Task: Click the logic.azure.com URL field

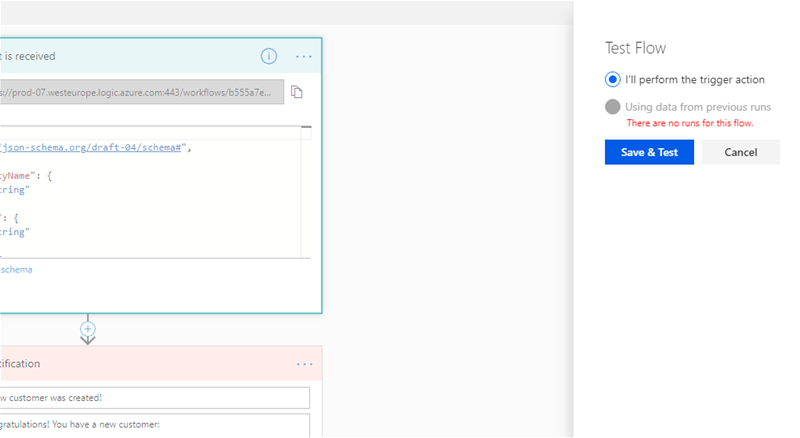Action: coord(140,92)
